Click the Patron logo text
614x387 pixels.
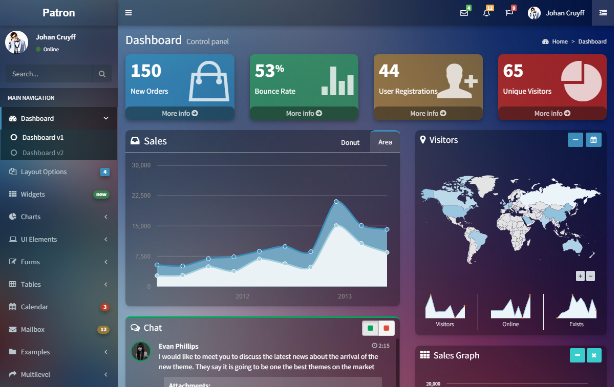click(59, 13)
